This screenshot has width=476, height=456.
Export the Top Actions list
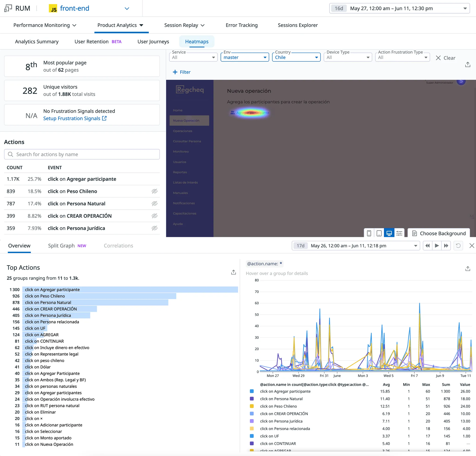pos(233,272)
